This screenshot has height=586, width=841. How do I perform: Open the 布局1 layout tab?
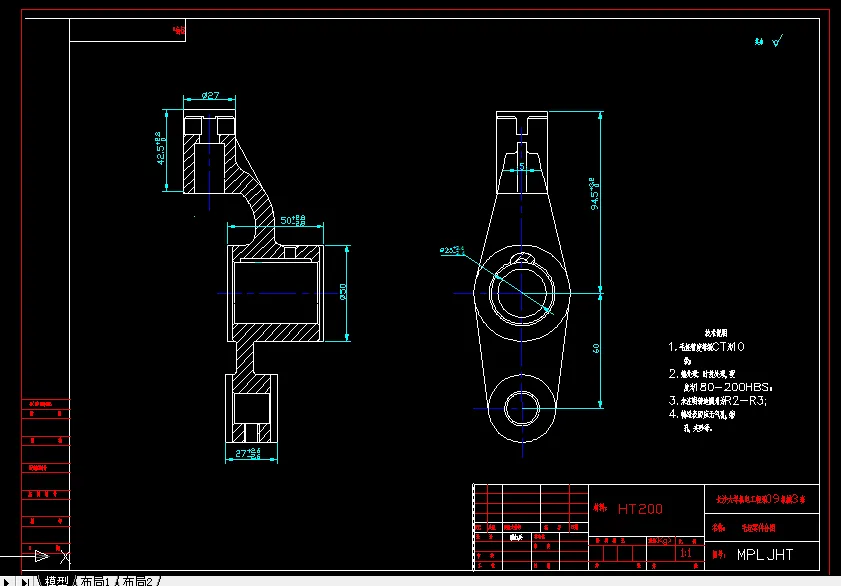pyautogui.click(x=95, y=581)
